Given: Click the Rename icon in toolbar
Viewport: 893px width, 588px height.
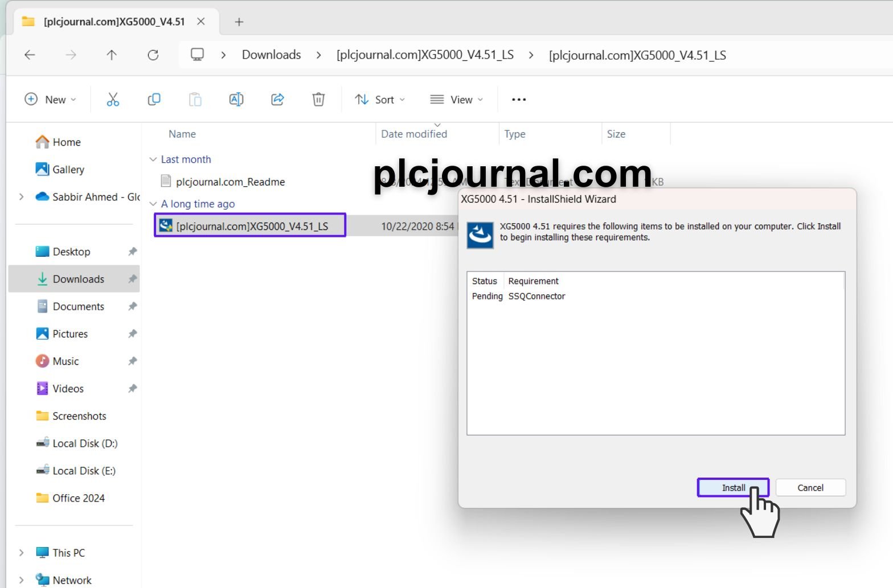Looking at the screenshot, I should click(236, 100).
